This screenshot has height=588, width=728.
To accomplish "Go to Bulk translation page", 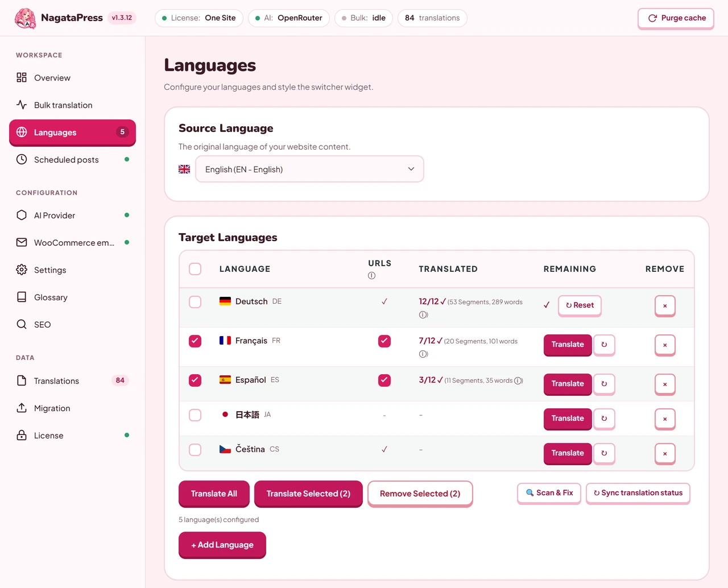I will pos(72,105).
